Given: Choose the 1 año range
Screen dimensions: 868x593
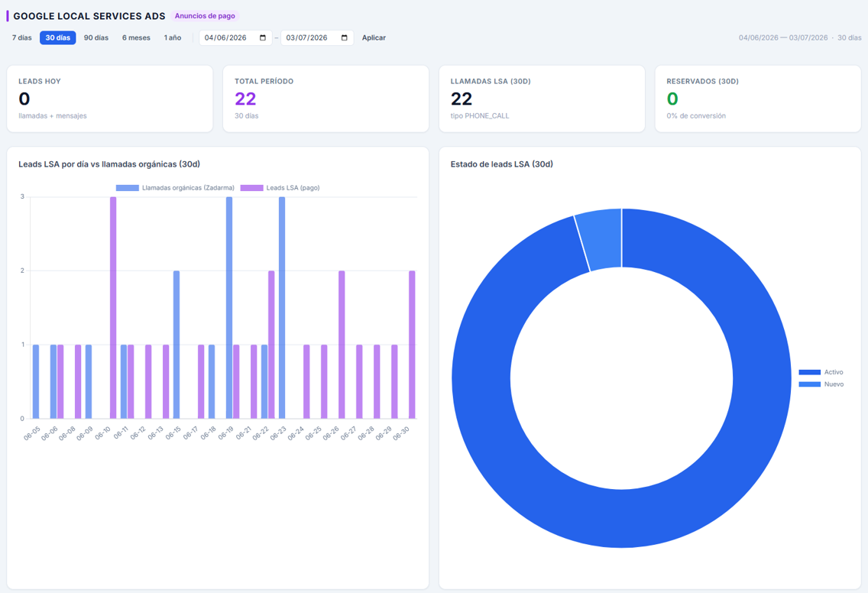Looking at the screenshot, I should pyautogui.click(x=172, y=37).
